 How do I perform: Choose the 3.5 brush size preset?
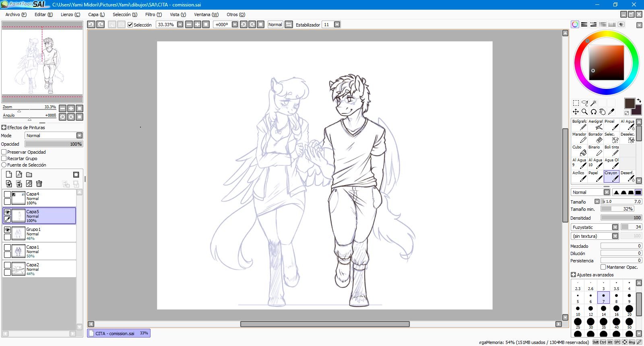click(x=616, y=285)
